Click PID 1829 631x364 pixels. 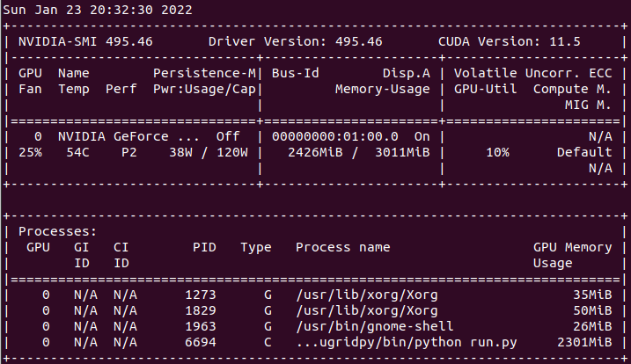coord(201,311)
